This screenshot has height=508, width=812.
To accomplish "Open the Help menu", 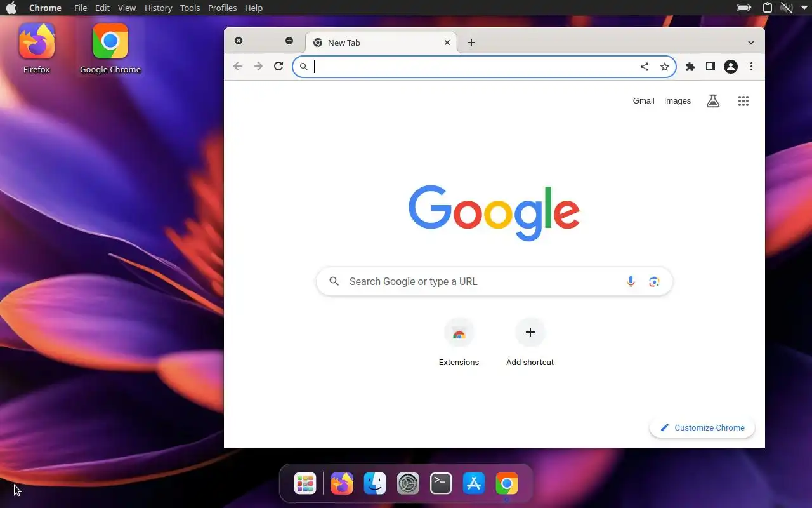I will pos(254,8).
